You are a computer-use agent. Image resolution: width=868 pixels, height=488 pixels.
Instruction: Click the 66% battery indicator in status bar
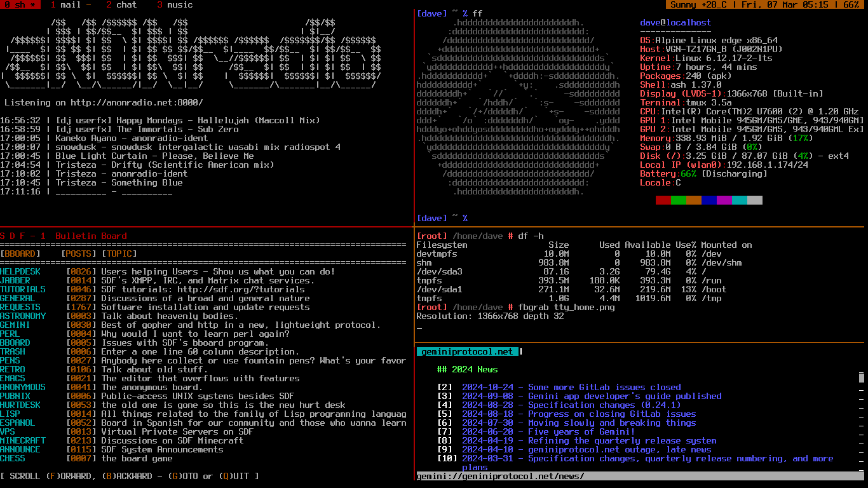click(851, 4)
